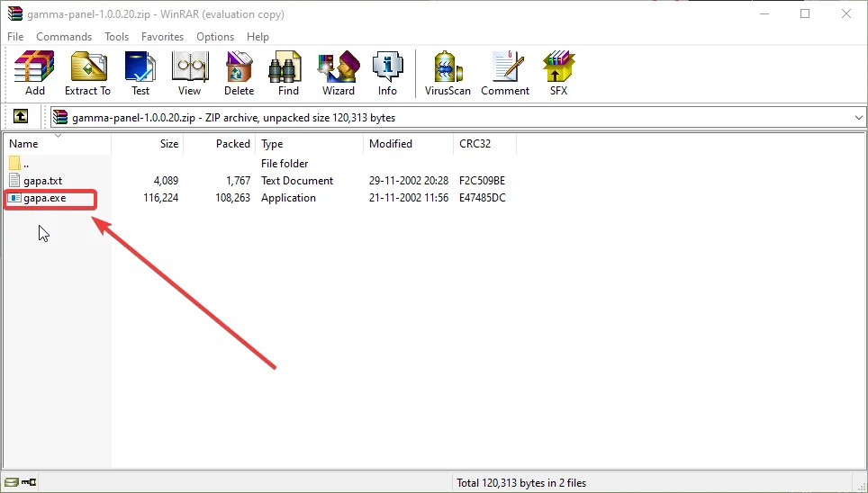Run VirusScan on the archive
The width and height of the screenshot is (868, 493).
click(448, 73)
